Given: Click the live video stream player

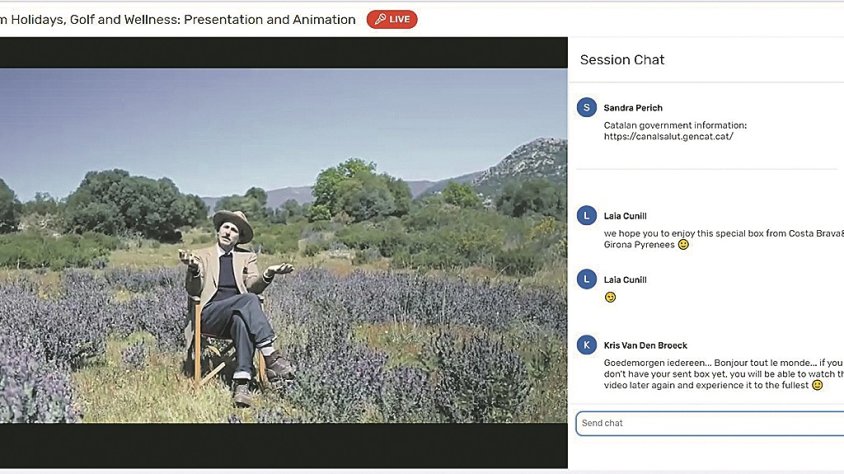Looking at the screenshot, I should pyautogui.click(x=283, y=244).
